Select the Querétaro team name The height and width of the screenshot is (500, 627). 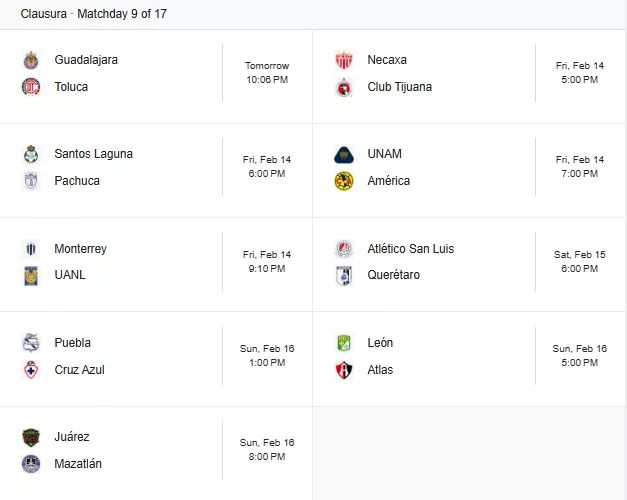pyautogui.click(x=393, y=275)
